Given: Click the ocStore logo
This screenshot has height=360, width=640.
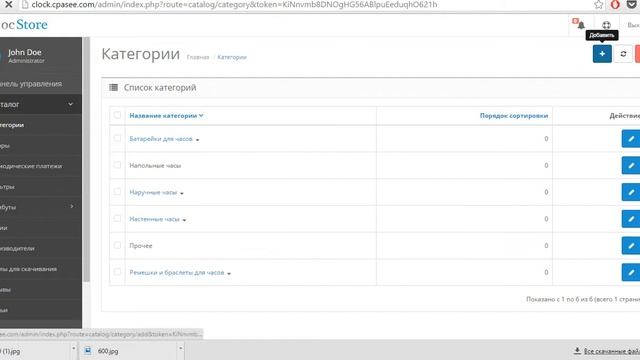Looking at the screenshot, I should click(24, 24).
